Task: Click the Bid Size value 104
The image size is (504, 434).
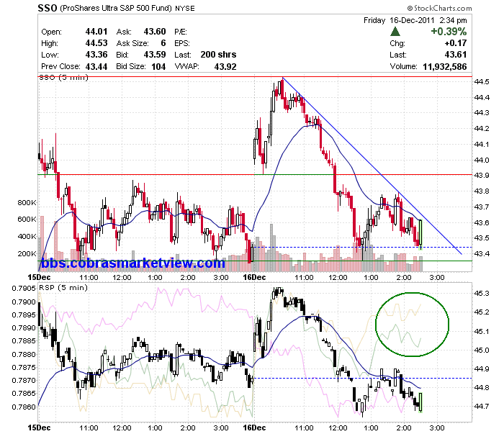Action: pyautogui.click(x=158, y=66)
